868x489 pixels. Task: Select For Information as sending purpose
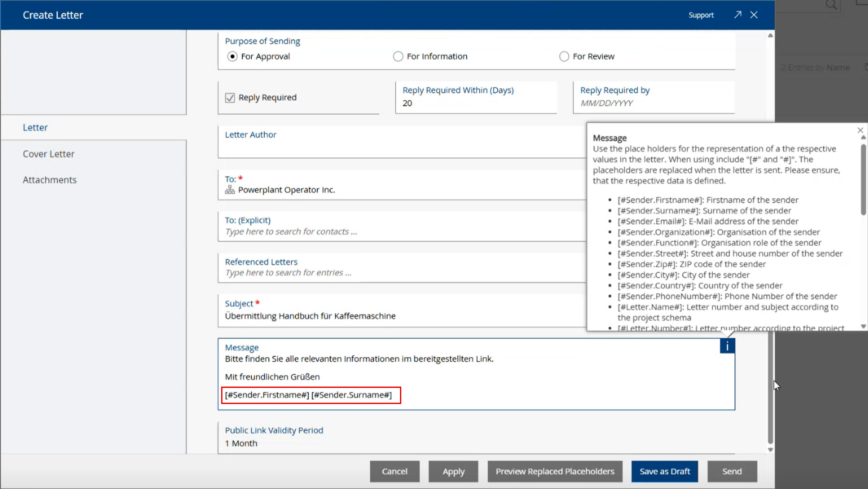point(398,57)
